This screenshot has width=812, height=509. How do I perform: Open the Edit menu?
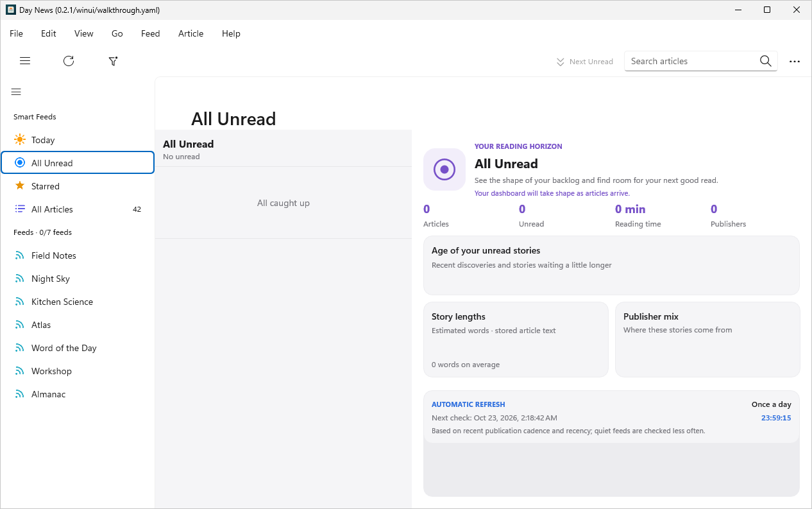point(49,33)
